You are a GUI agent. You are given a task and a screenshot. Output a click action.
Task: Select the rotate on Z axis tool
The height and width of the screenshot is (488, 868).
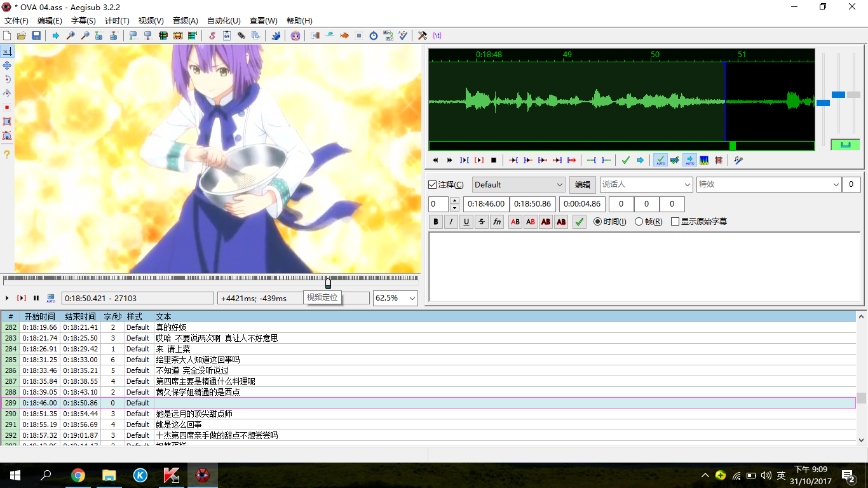click(x=7, y=79)
